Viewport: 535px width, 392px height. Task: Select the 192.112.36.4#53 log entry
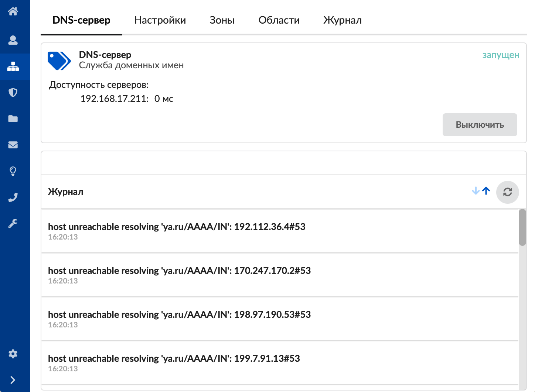click(x=177, y=231)
